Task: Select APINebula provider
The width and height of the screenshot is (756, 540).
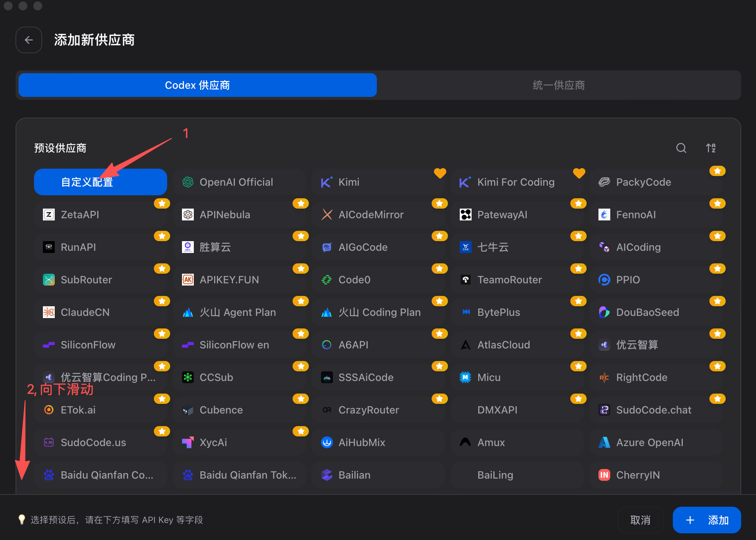Action: 239,215
